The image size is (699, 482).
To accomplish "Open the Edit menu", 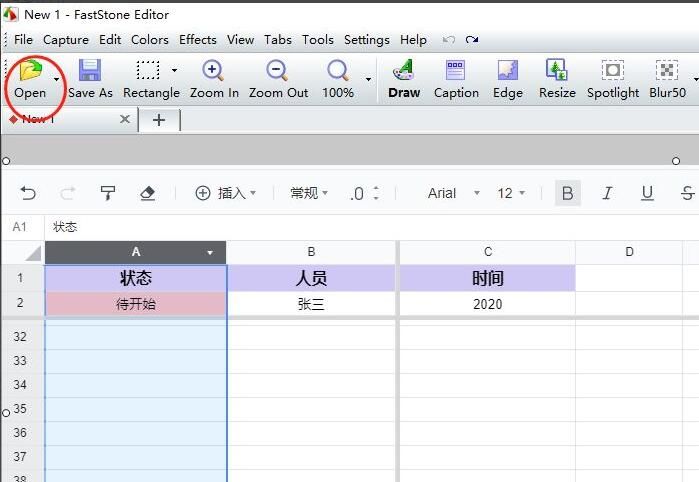I will point(110,40).
